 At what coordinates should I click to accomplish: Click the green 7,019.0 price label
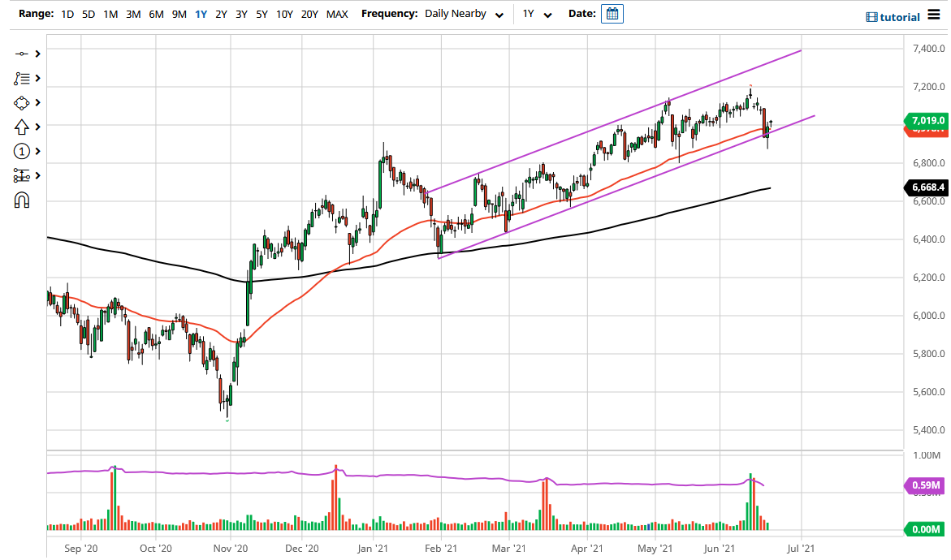click(926, 121)
